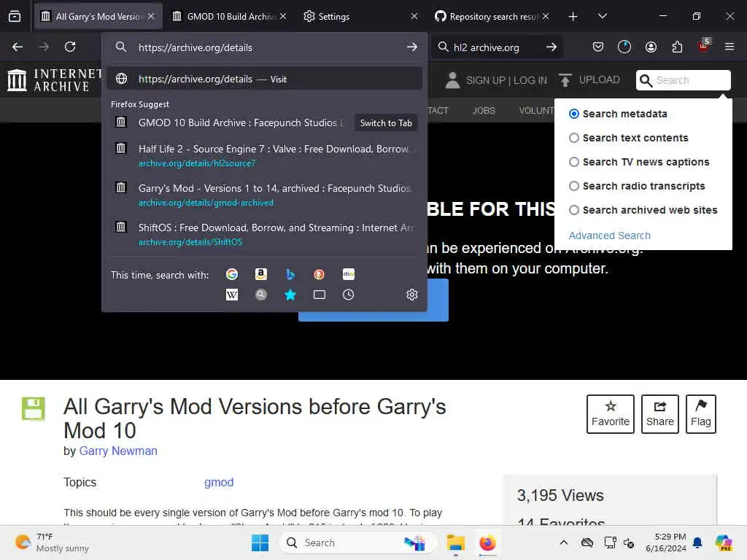Viewport: 747px width, 560px height.
Task: Open File Explorer from taskbar
Action: [455, 542]
